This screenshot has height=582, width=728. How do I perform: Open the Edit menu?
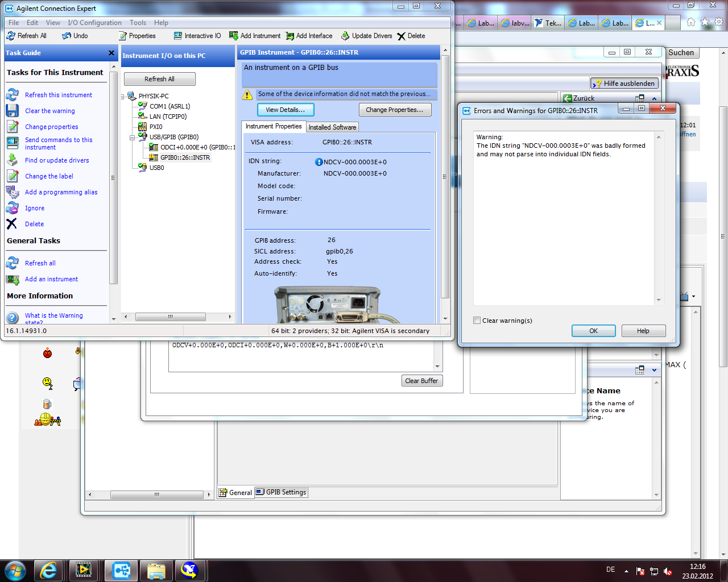coord(32,23)
